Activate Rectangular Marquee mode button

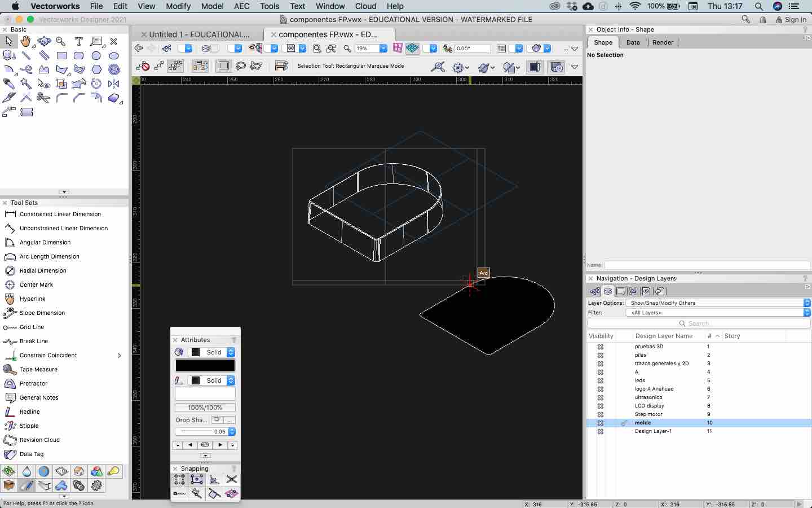[224, 66]
